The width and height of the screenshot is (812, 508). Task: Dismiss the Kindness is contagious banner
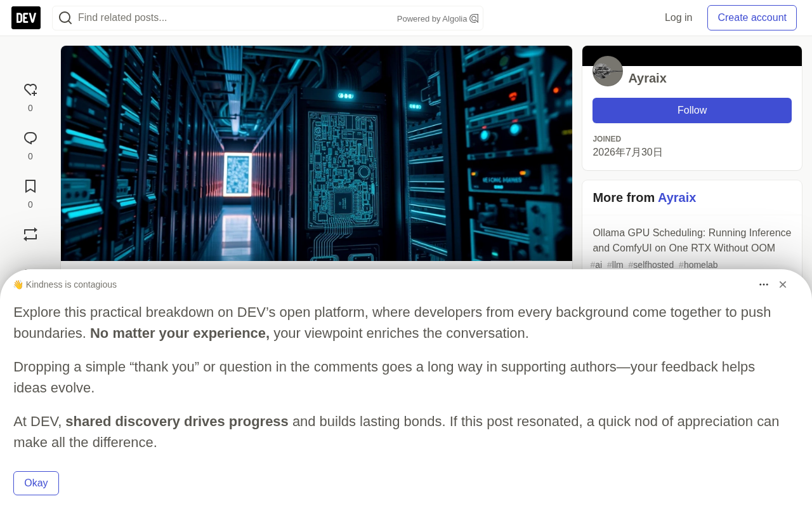click(783, 284)
